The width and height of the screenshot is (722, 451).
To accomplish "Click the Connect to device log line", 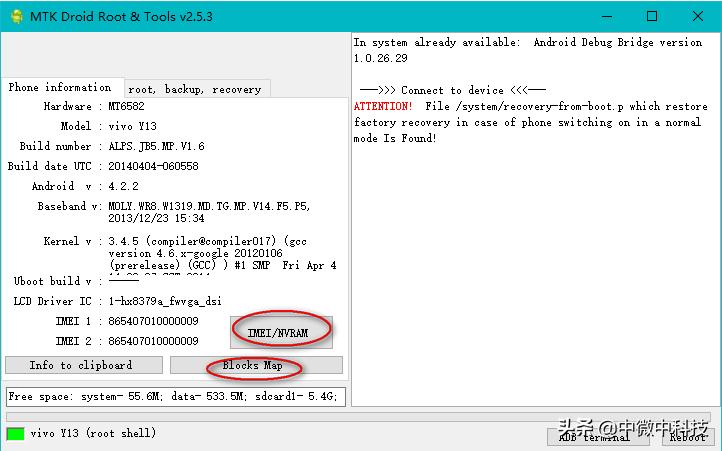I will pos(453,90).
